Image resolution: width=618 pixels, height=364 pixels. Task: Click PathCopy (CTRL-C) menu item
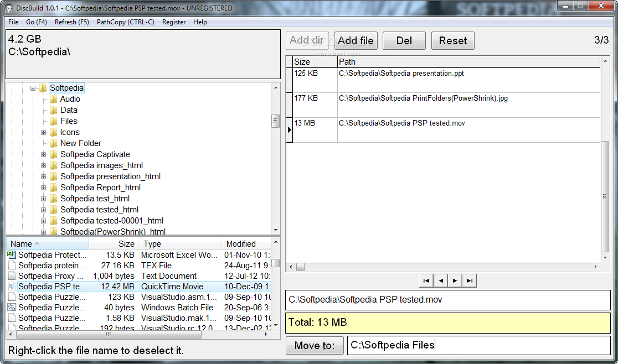tap(125, 22)
